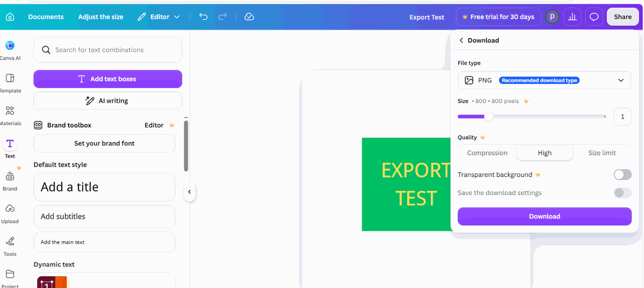Click the crown icon beside Quality
The image size is (644, 288).
coord(483,138)
